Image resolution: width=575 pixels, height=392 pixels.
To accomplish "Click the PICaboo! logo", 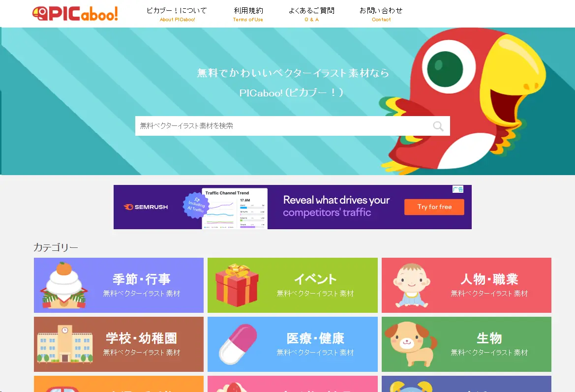I will click(75, 14).
